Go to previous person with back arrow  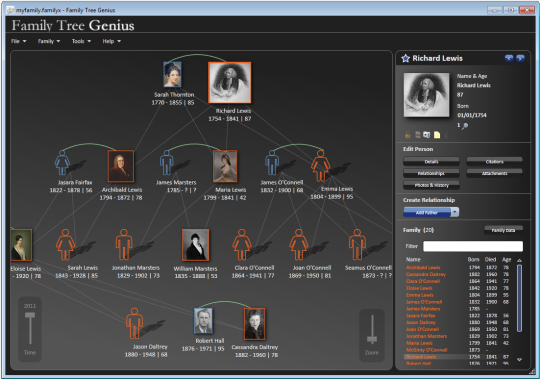pos(509,58)
